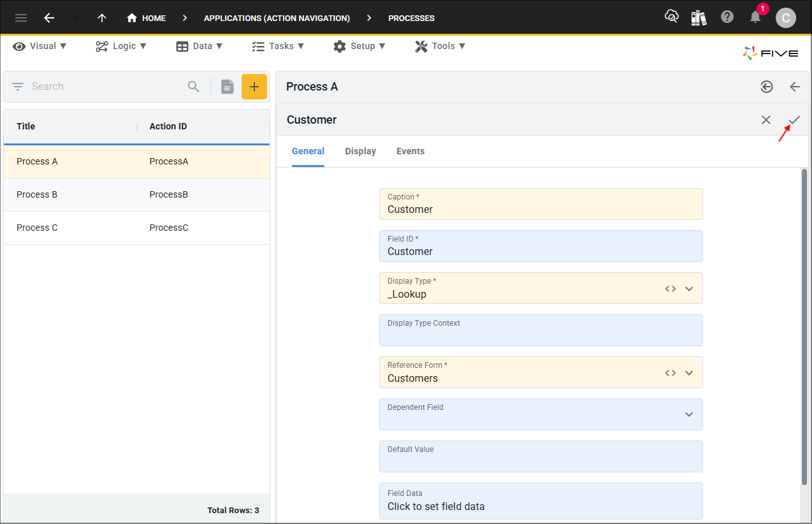Open code editor for Display Type
The height and width of the screenshot is (524, 812).
671,288
